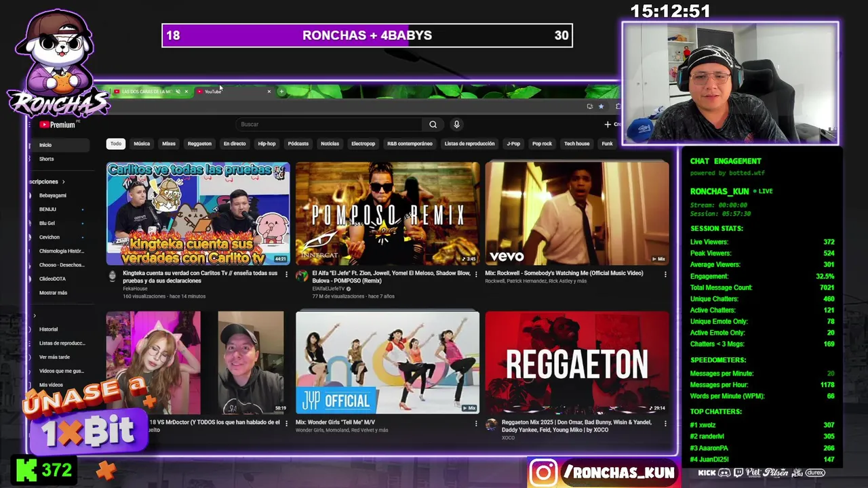Screen dimensions: 868x488
Task: Select the En directo filter chip
Action: click(235, 144)
